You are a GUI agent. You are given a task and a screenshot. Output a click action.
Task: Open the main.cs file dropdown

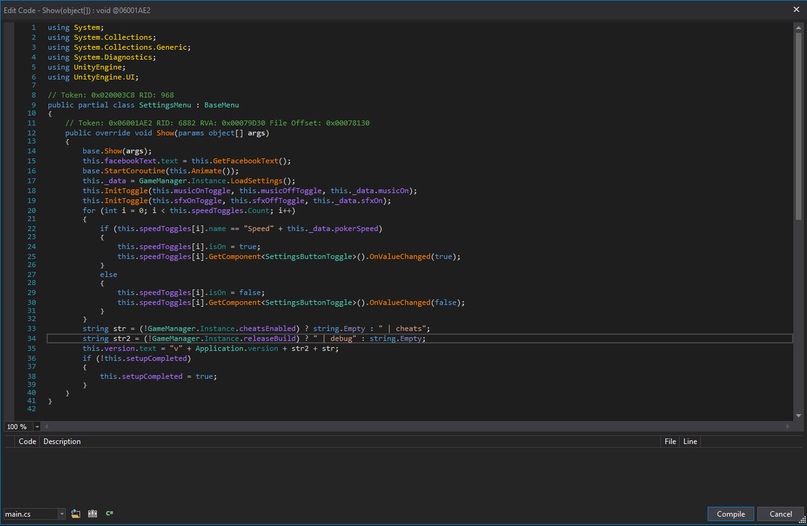tap(61, 514)
